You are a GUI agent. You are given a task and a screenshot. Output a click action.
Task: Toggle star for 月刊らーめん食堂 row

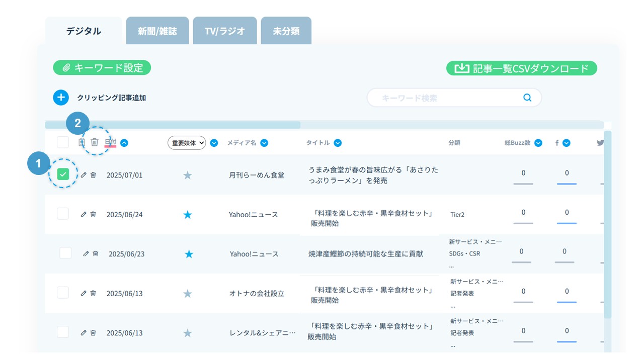pyautogui.click(x=188, y=175)
